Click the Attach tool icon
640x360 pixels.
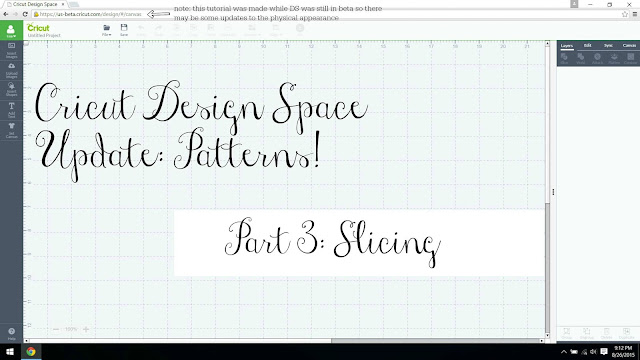click(597, 59)
